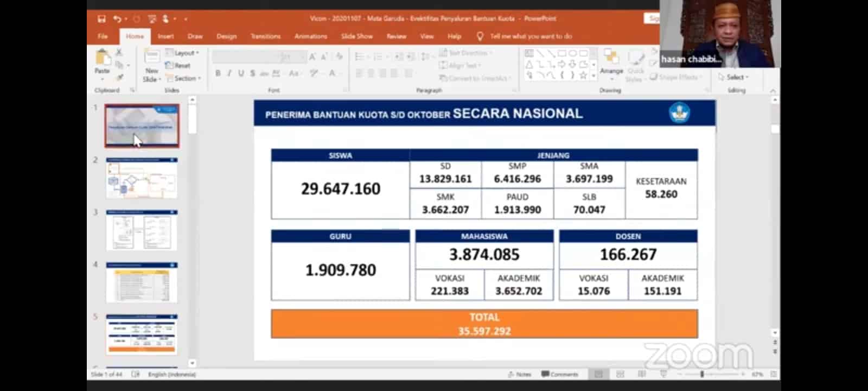Click the star shape in shapes gallery
Image resolution: width=868 pixels, height=391 pixels.
pyautogui.click(x=583, y=75)
